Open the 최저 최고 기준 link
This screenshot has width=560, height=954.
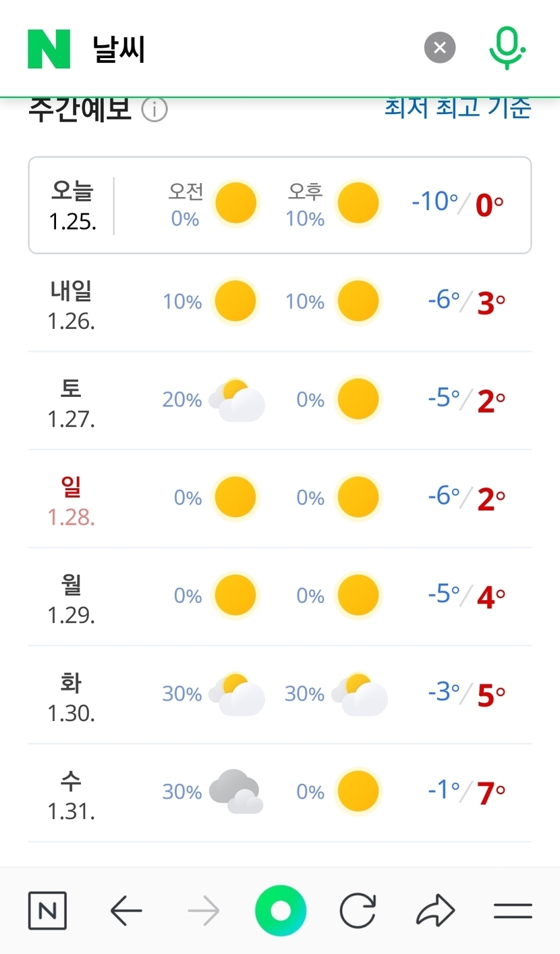(457, 108)
